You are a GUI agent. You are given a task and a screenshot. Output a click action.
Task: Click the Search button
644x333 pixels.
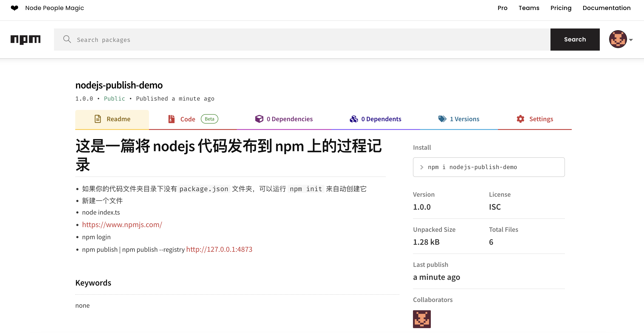575,40
